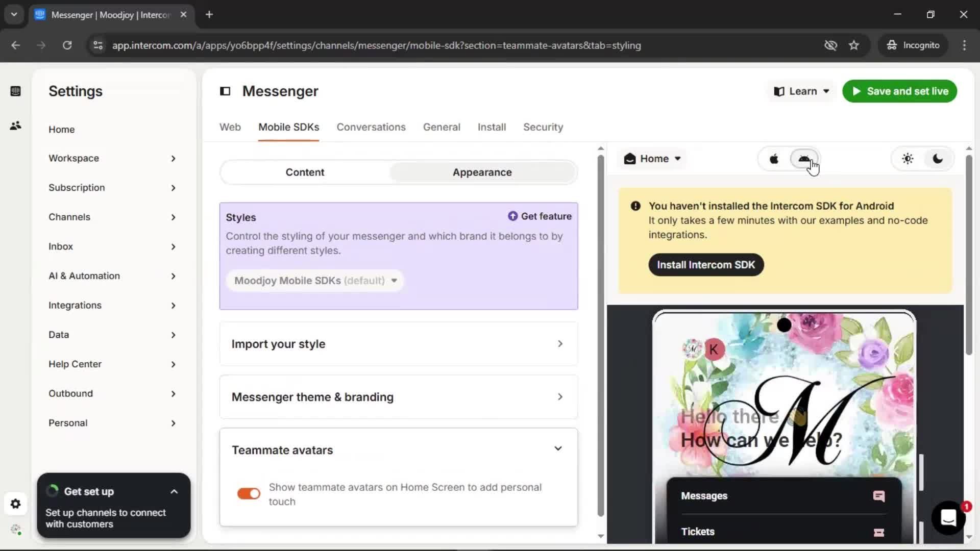
Task: Switch to the Web tab
Action: 230,127
